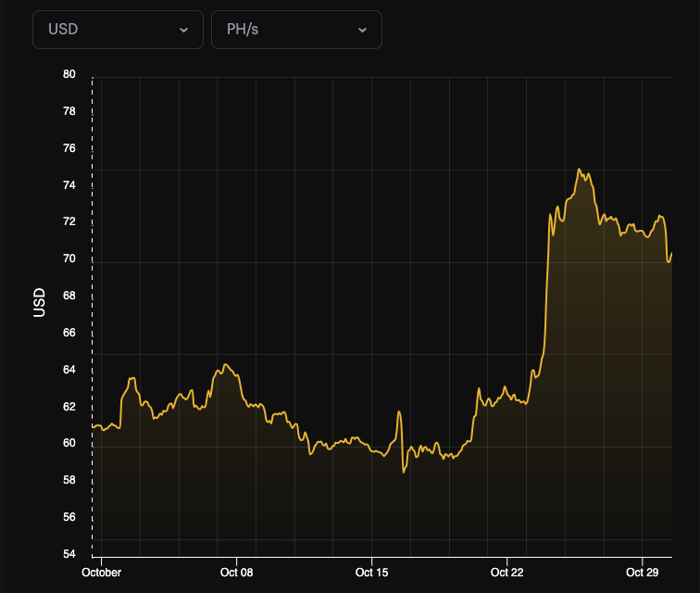This screenshot has height=593, width=700.
Task: Click the chart line peak near Oct 08
Action: (226, 365)
